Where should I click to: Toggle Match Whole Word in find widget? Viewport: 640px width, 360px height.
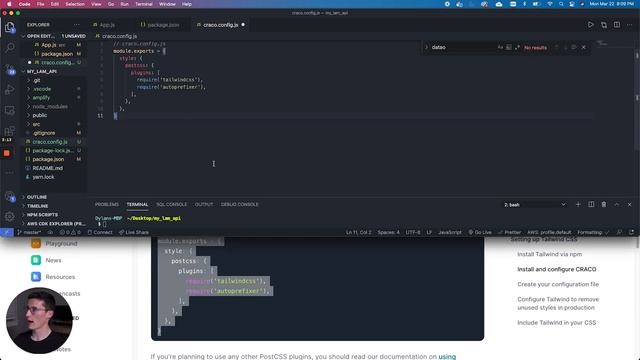coord(509,47)
